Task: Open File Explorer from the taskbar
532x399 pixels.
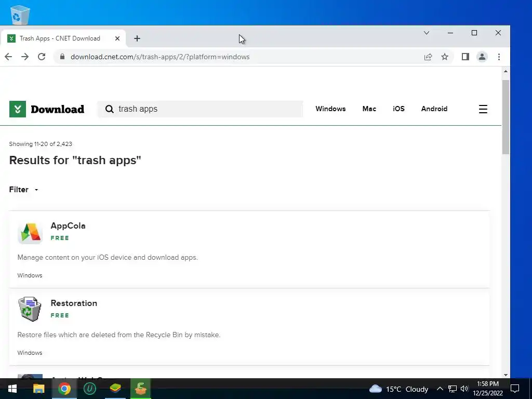Action: [38, 389]
